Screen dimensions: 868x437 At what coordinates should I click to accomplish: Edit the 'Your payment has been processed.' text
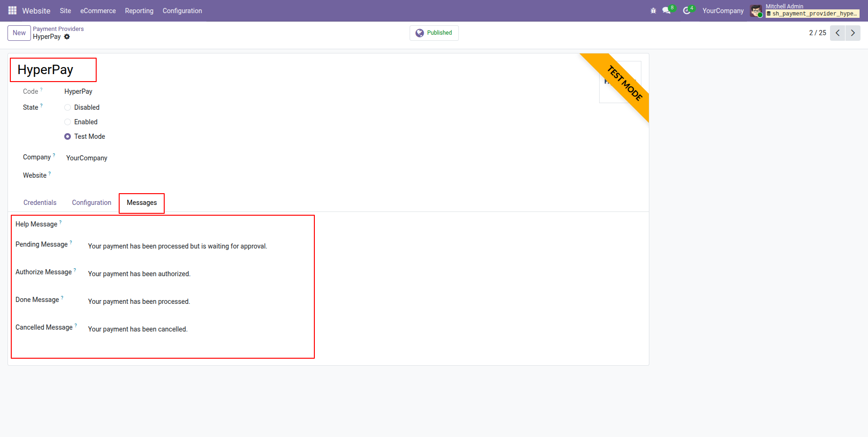click(x=139, y=301)
